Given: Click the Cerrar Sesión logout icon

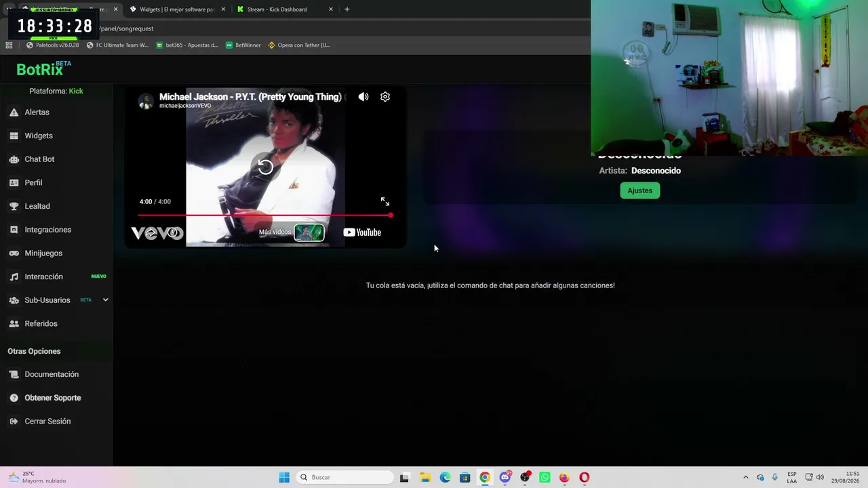Looking at the screenshot, I should tap(14, 422).
